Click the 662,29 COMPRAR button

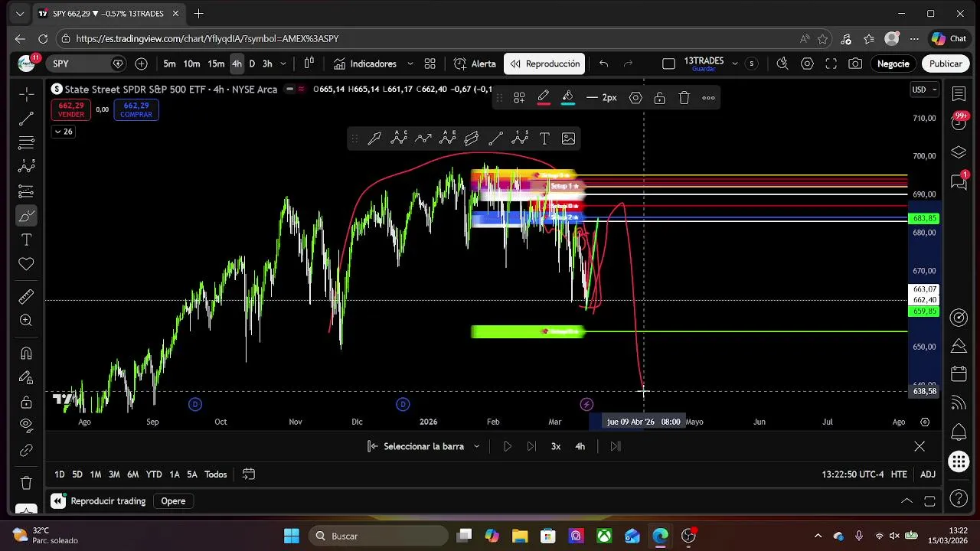[136, 110]
